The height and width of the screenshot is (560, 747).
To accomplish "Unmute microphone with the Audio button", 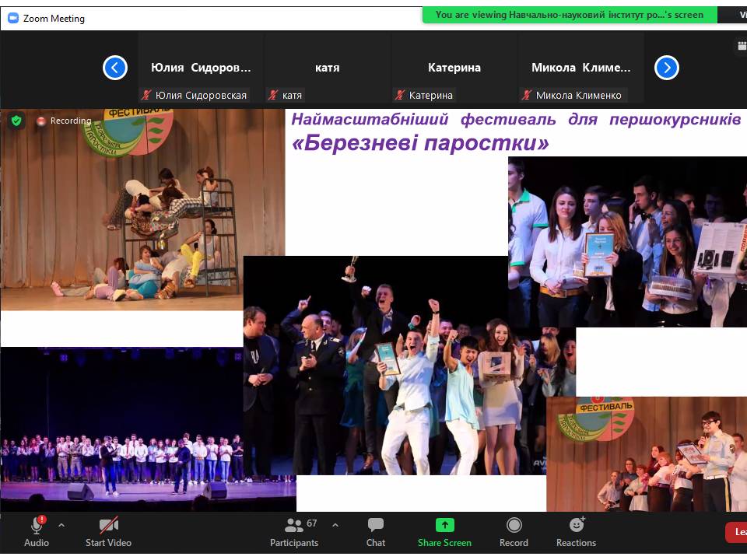I will click(36, 530).
